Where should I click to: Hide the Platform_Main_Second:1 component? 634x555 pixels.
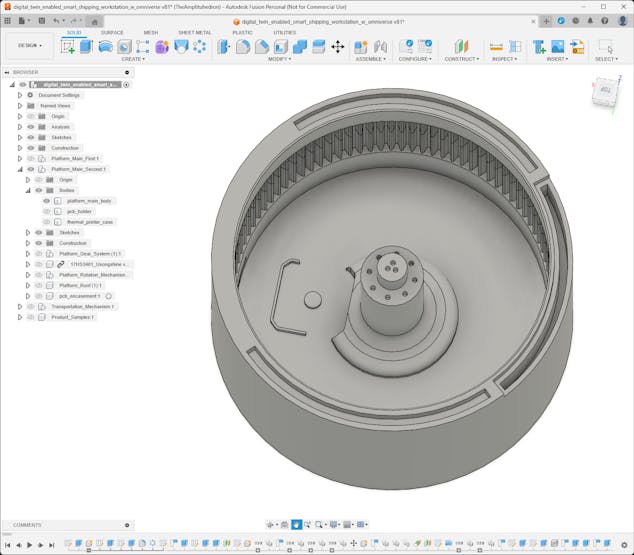tap(31, 169)
